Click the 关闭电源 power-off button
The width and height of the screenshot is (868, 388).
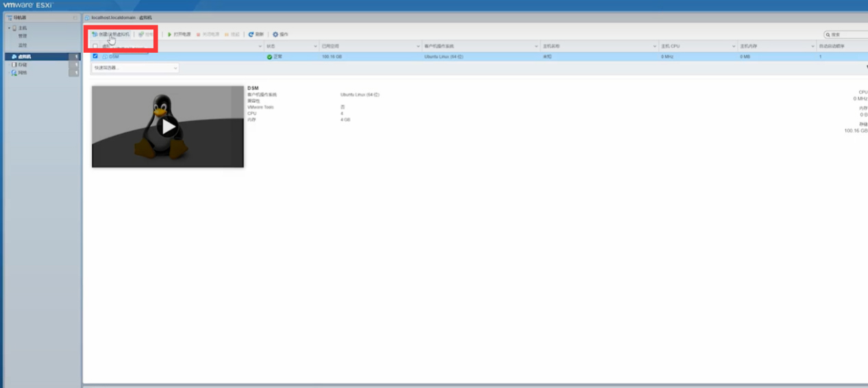click(x=208, y=34)
